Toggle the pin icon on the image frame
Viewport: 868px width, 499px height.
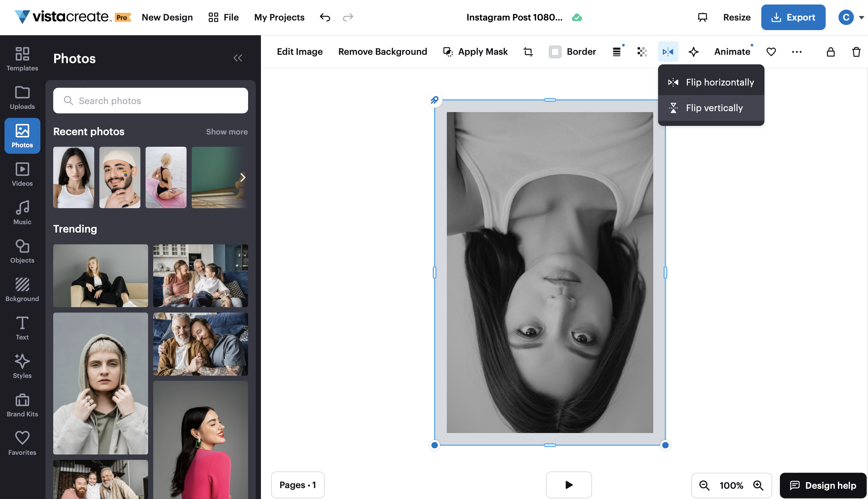434,100
